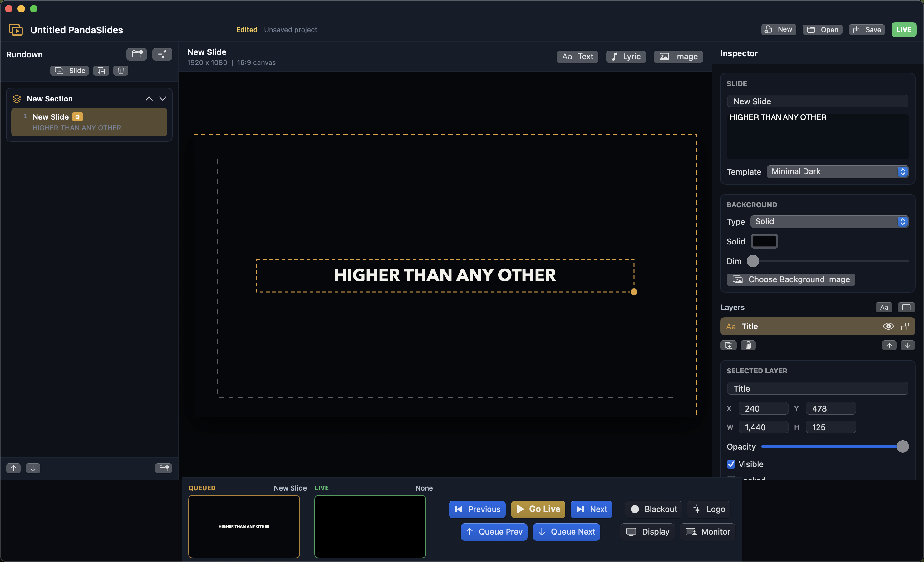Click the Next playback button
The width and height of the screenshot is (924, 562).
click(x=591, y=509)
